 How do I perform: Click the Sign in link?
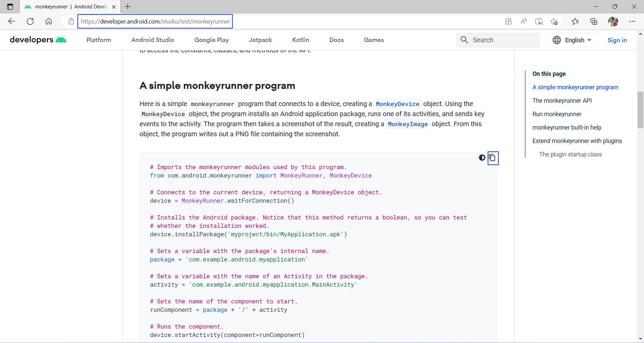click(617, 40)
